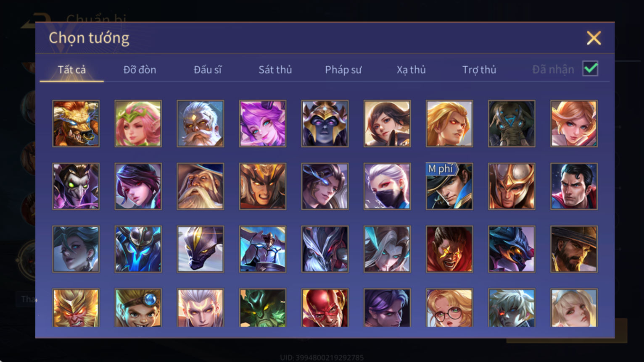The image size is (644, 362).
Task: Pick the Flash hero in red mask
Action: 325,308
